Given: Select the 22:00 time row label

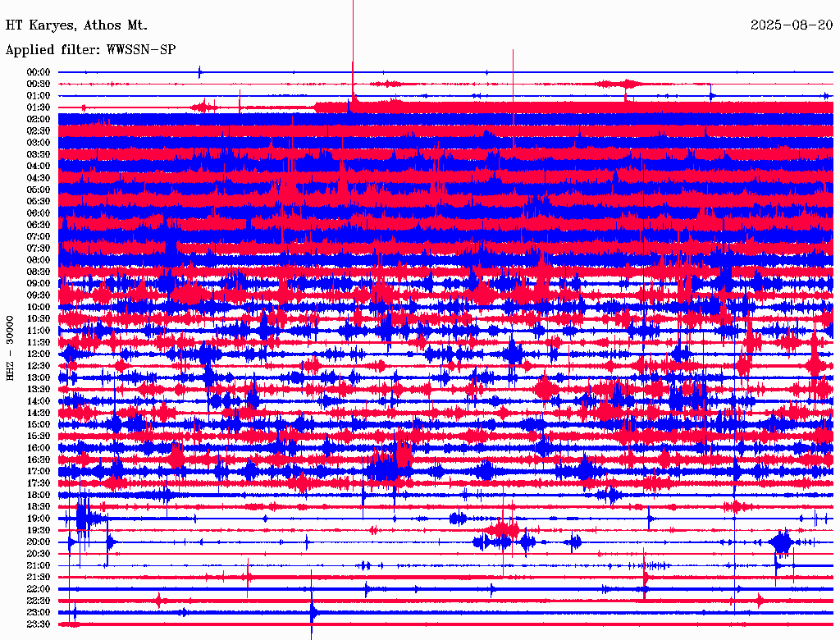Looking at the screenshot, I should [x=39, y=589].
